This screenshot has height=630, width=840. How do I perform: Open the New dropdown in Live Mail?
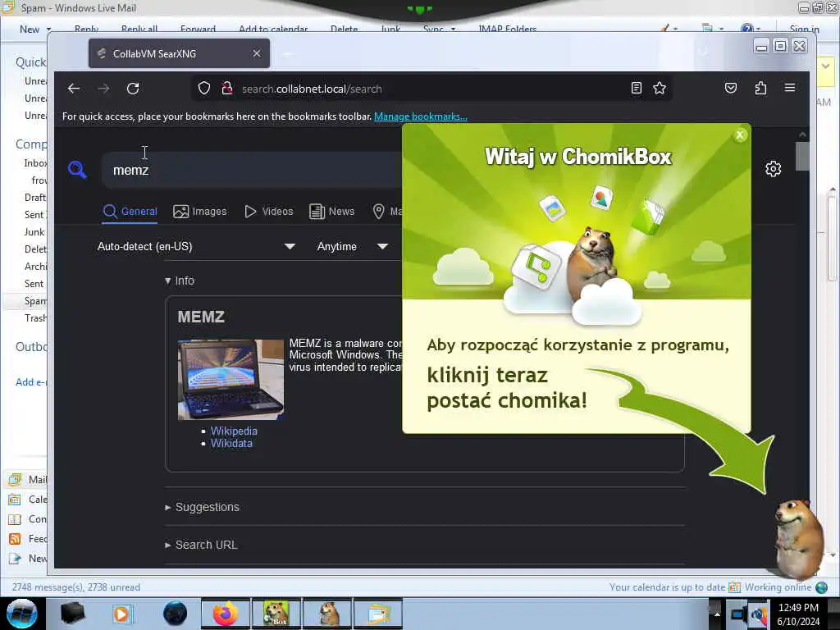(x=48, y=29)
